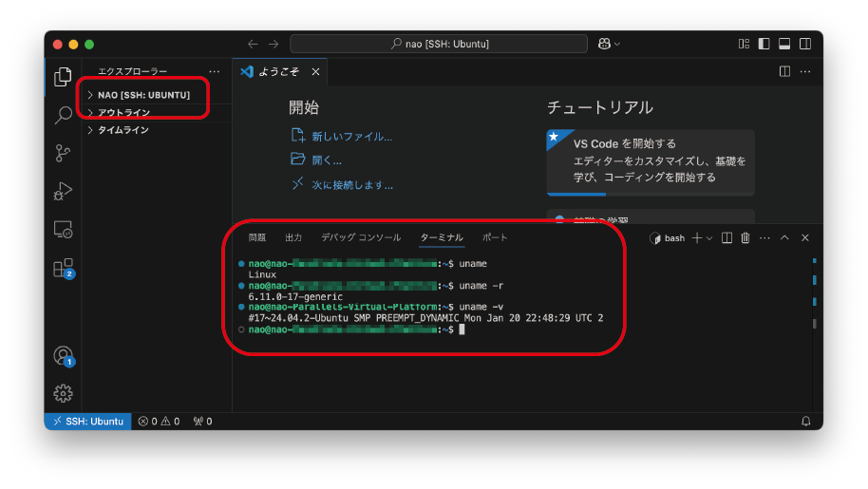868x489 pixels.
Task: Click the bash terminal label
Action: coord(668,238)
